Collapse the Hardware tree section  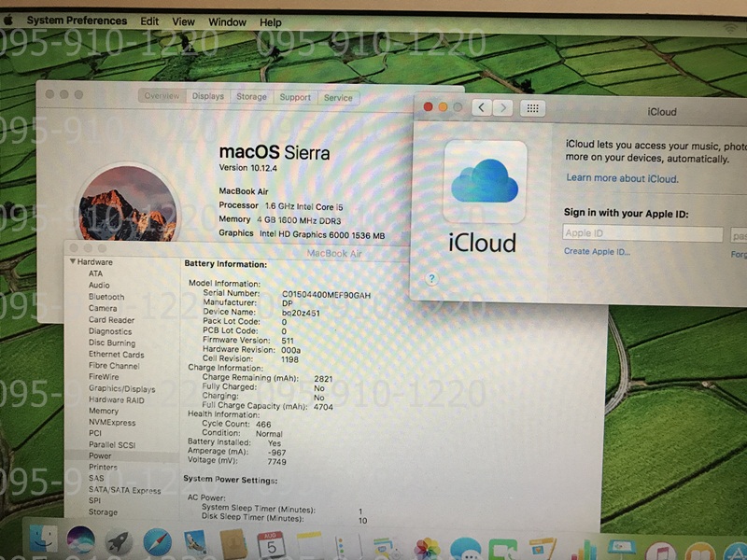coord(73,261)
